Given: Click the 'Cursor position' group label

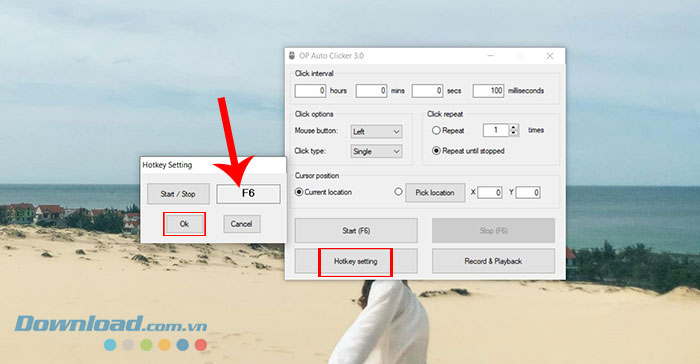Looking at the screenshot, I should [x=317, y=176].
